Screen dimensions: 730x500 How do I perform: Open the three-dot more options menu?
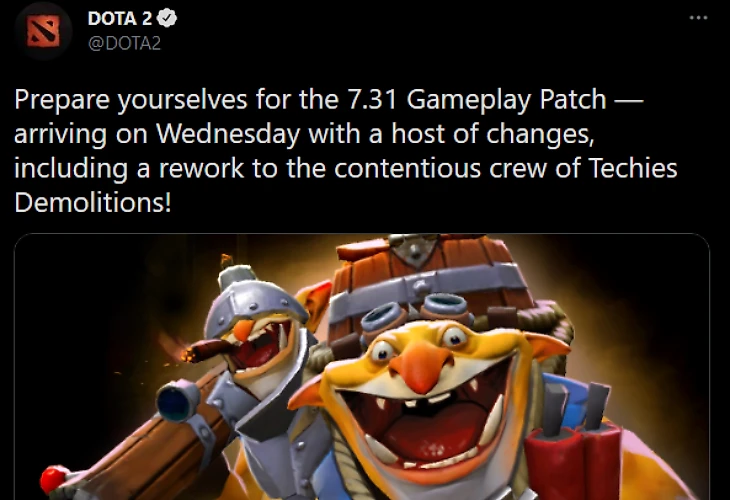pos(698,18)
